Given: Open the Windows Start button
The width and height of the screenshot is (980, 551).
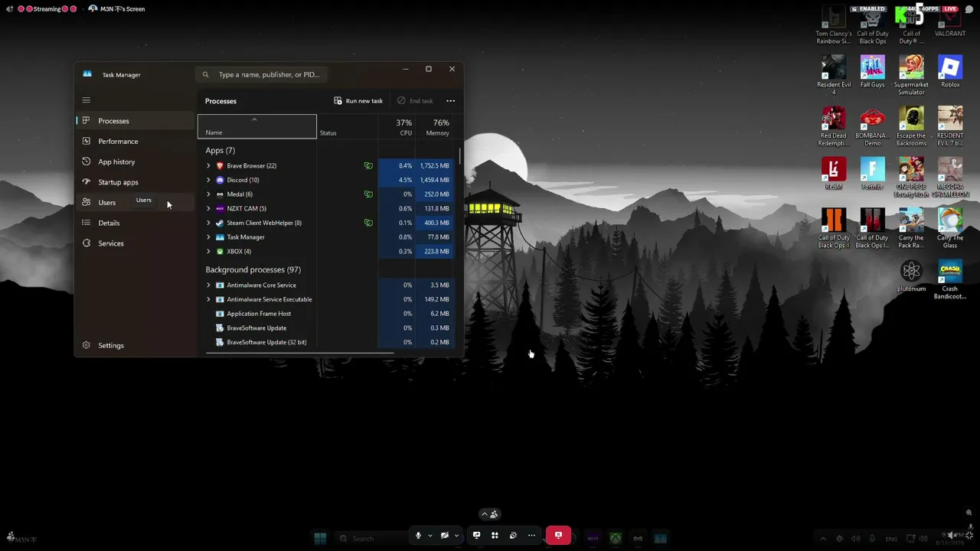Looking at the screenshot, I should 320,538.
